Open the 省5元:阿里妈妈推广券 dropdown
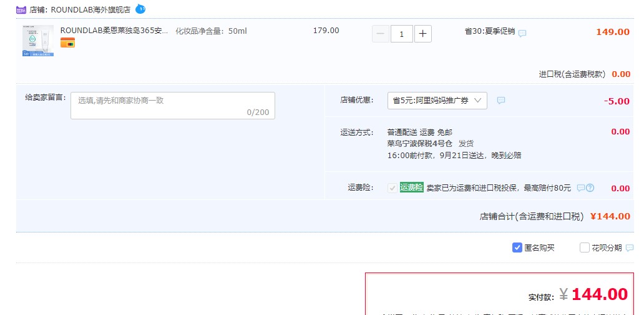 tap(437, 101)
